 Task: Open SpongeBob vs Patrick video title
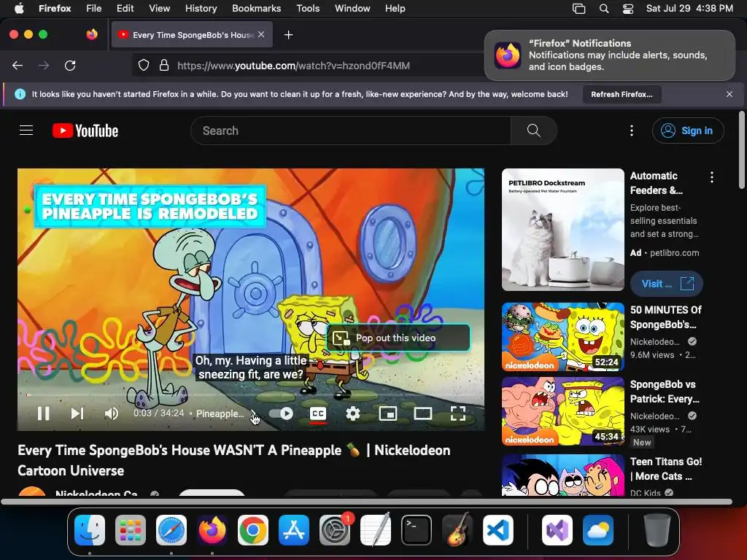665,392
